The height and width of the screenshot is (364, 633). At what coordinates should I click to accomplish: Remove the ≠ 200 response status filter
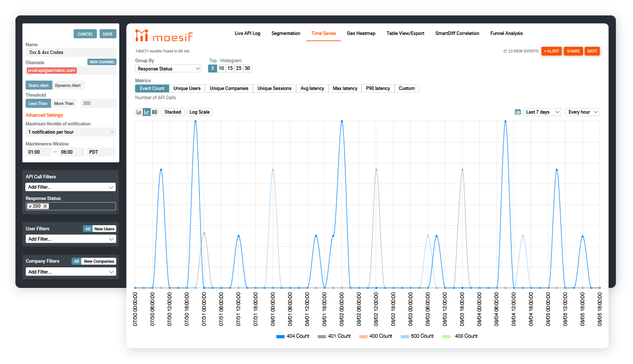[45, 206]
